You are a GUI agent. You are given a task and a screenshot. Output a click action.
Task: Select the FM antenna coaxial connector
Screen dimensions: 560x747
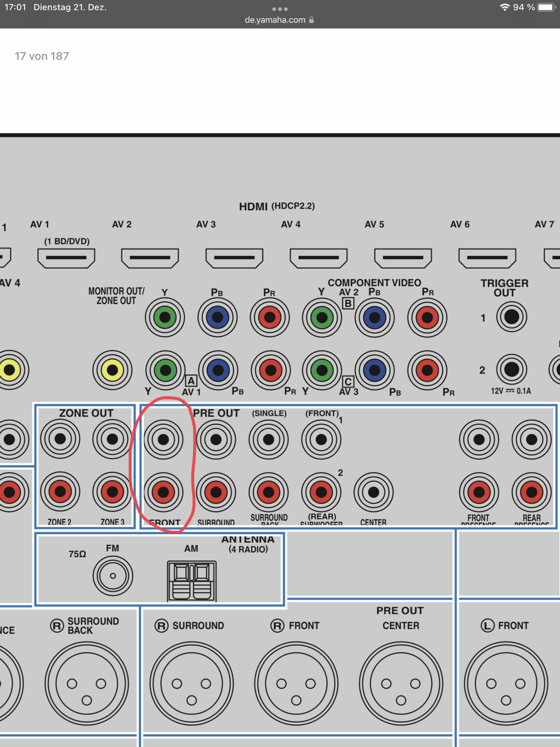pos(113,576)
